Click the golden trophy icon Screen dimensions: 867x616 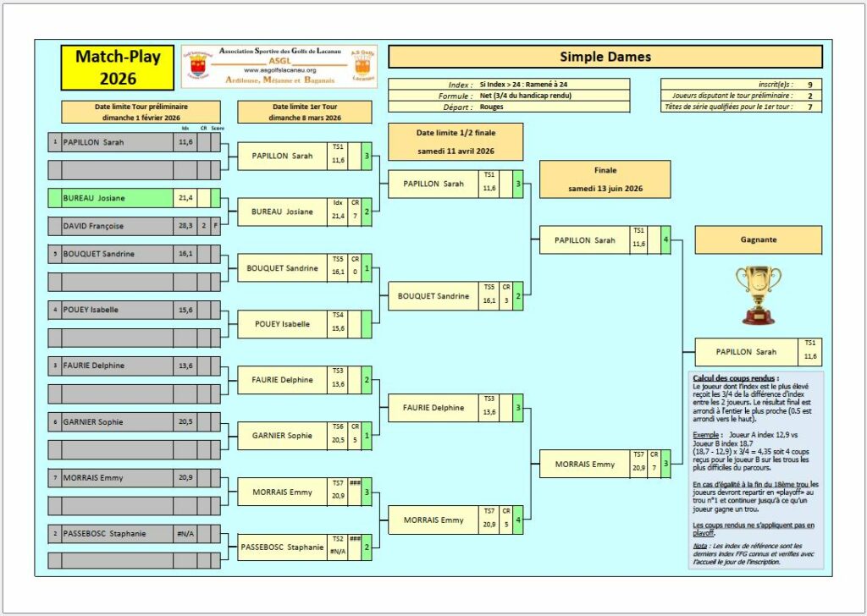pyautogui.click(x=758, y=295)
